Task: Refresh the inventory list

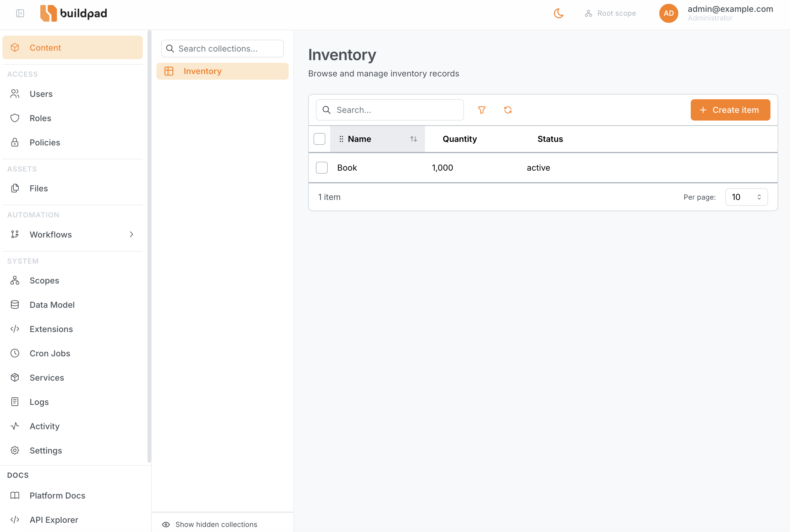Action: (508, 110)
